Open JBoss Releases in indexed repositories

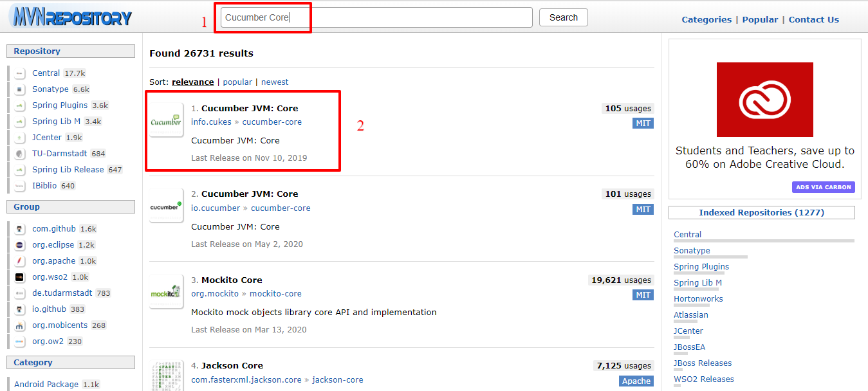click(x=703, y=363)
